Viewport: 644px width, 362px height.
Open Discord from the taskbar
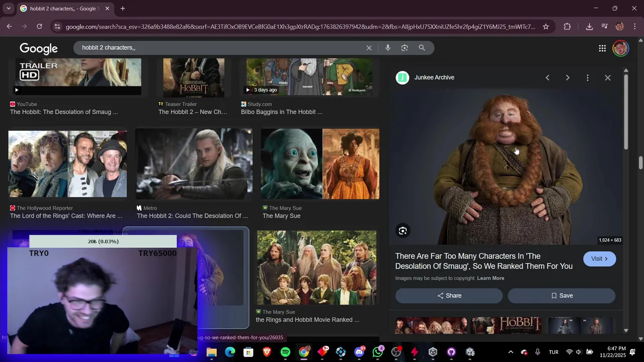pos(359,352)
